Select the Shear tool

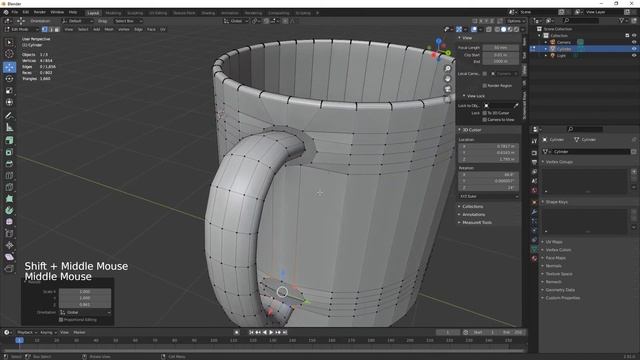[9, 257]
